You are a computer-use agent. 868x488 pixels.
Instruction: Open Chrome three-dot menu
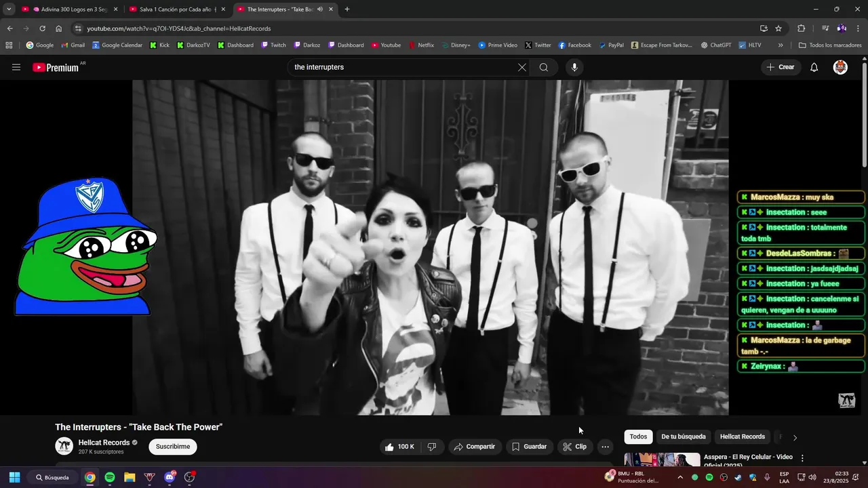pyautogui.click(x=858, y=28)
